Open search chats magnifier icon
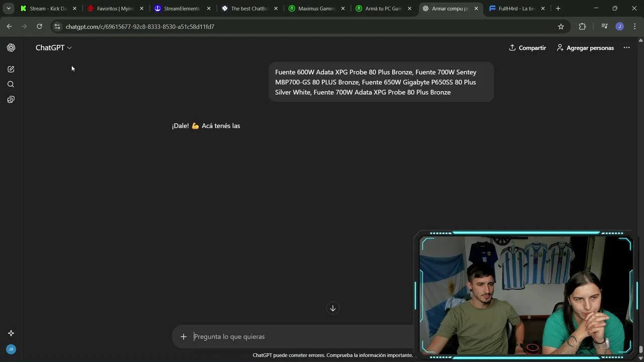This screenshot has height=362, width=644. click(x=11, y=84)
